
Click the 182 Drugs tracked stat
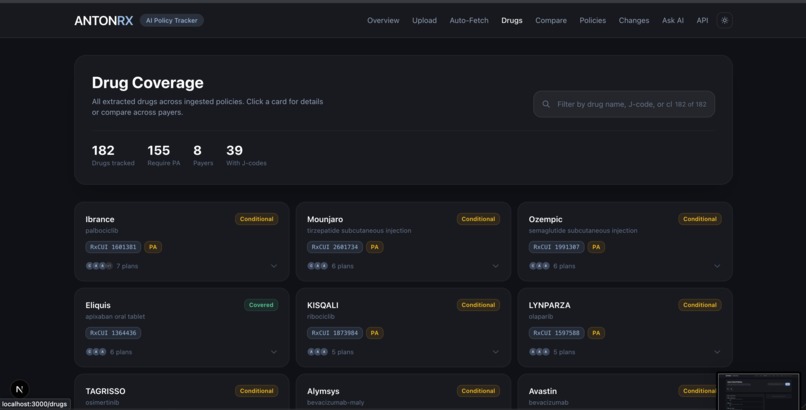[x=113, y=155]
